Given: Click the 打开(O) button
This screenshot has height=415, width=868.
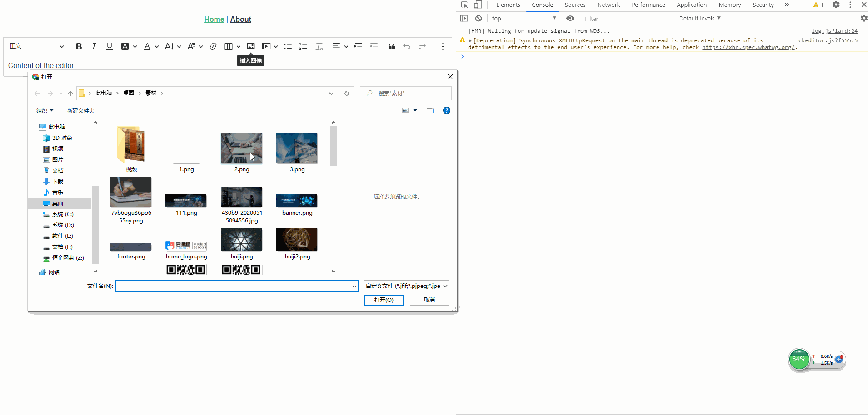Looking at the screenshot, I should 384,300.
